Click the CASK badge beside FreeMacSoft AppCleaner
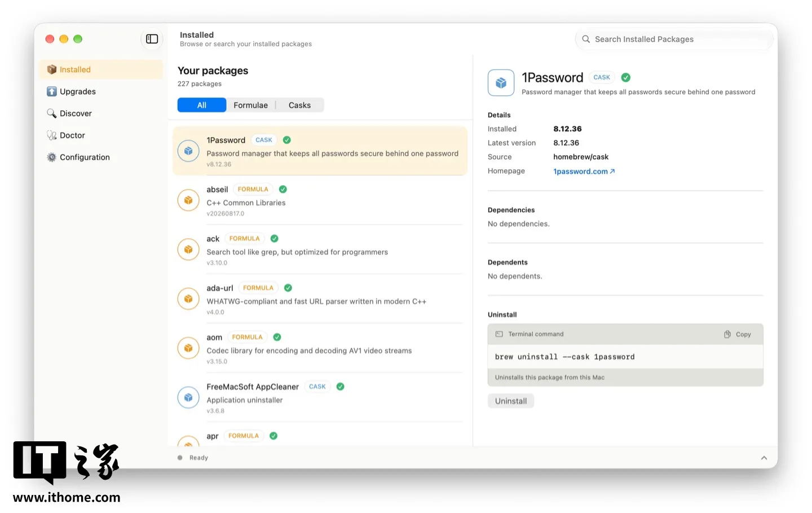The height and width of the screenshot is (513, 812). coord(317,387)
